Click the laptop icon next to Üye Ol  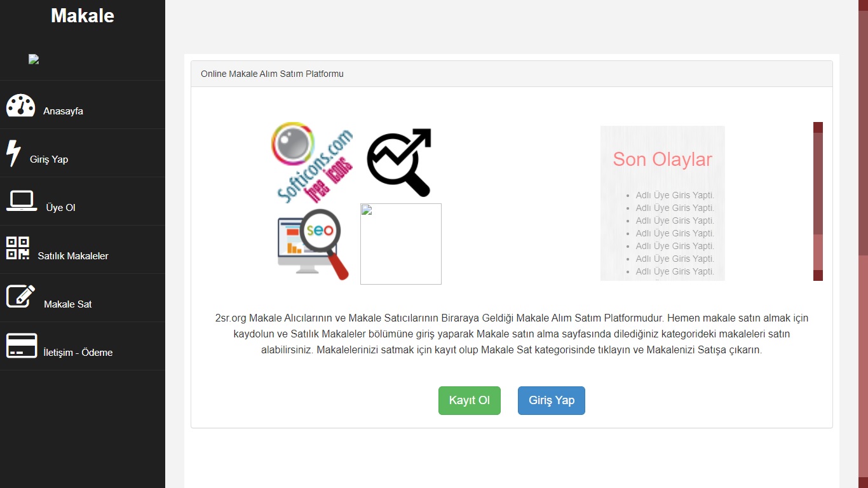(22, 201)
